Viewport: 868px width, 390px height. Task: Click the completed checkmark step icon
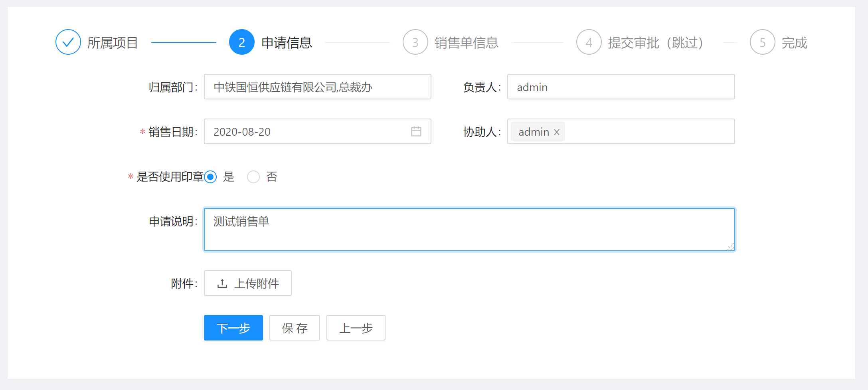pos(68,42)
